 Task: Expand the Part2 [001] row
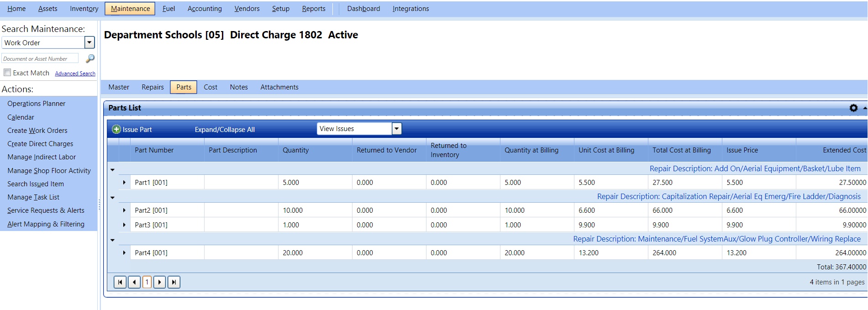pyautogui.click(x=124, y=210)
